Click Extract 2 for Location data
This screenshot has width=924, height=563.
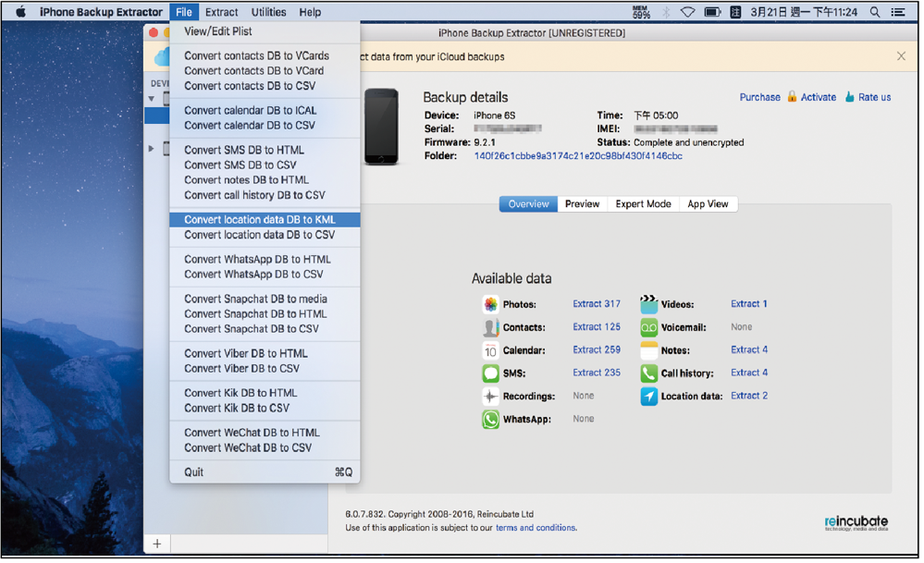(749, 396)
